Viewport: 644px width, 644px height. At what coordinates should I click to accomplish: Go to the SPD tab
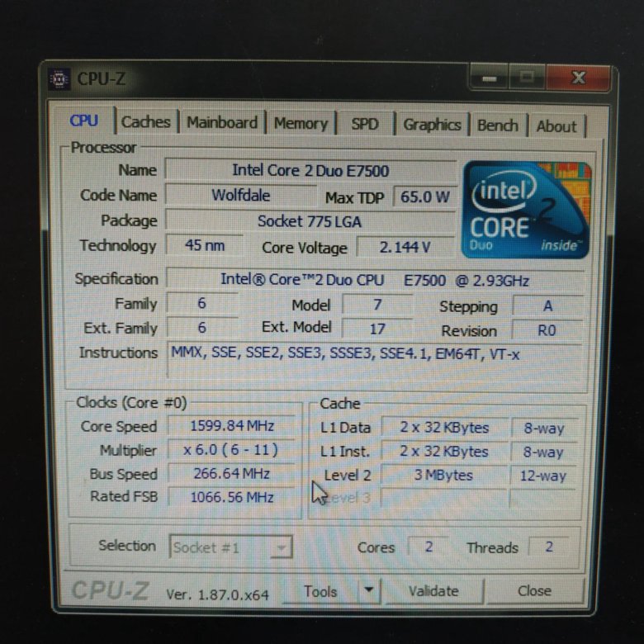point(364,125)
